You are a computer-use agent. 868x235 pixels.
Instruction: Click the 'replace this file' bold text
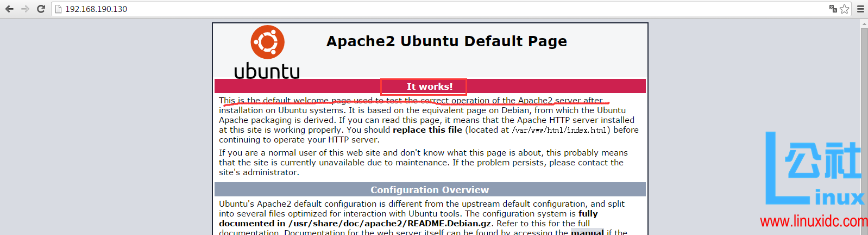[x=427, y=130]
